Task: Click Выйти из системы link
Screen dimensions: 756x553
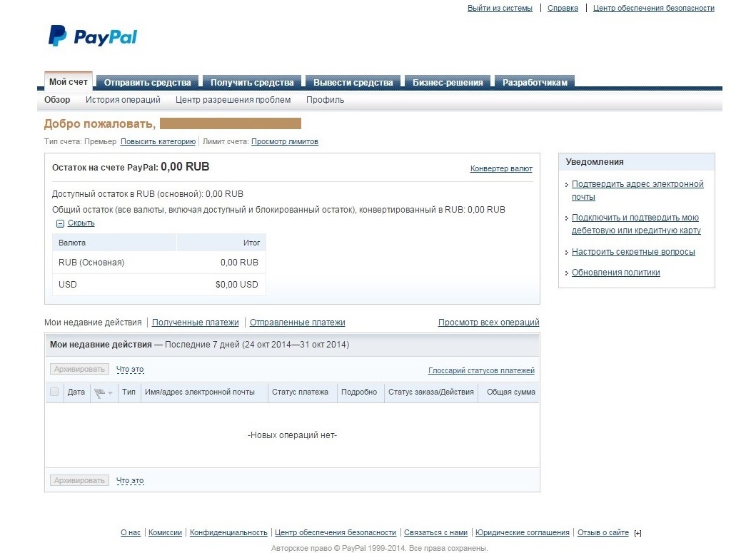Action: 500,8
